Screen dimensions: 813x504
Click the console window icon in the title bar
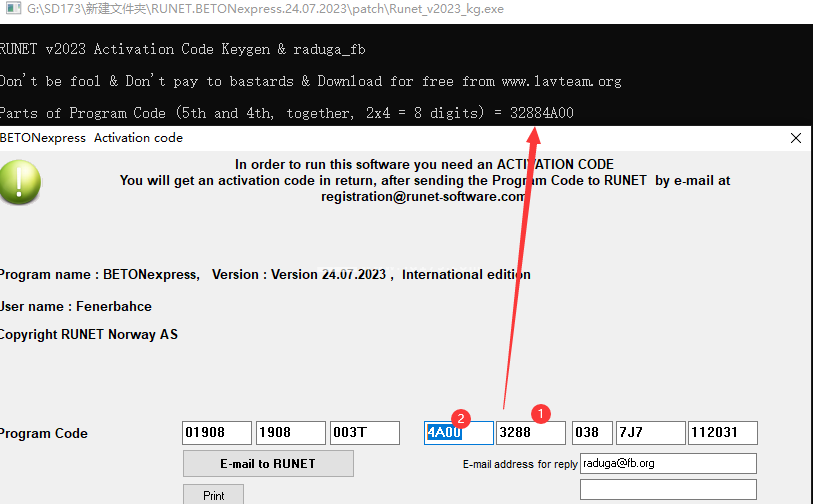pos(13,8)
